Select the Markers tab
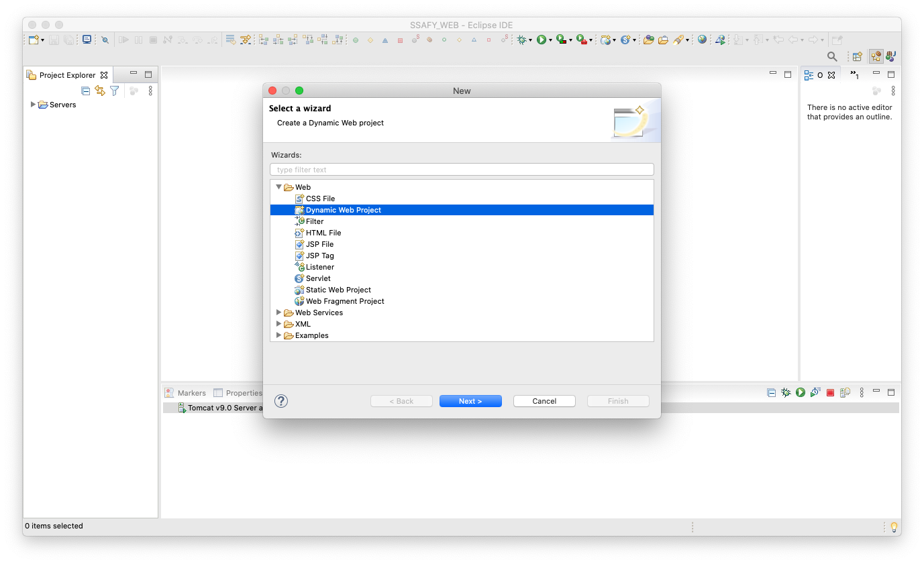This screenshot has height=564, width=924. click(185, 393)
